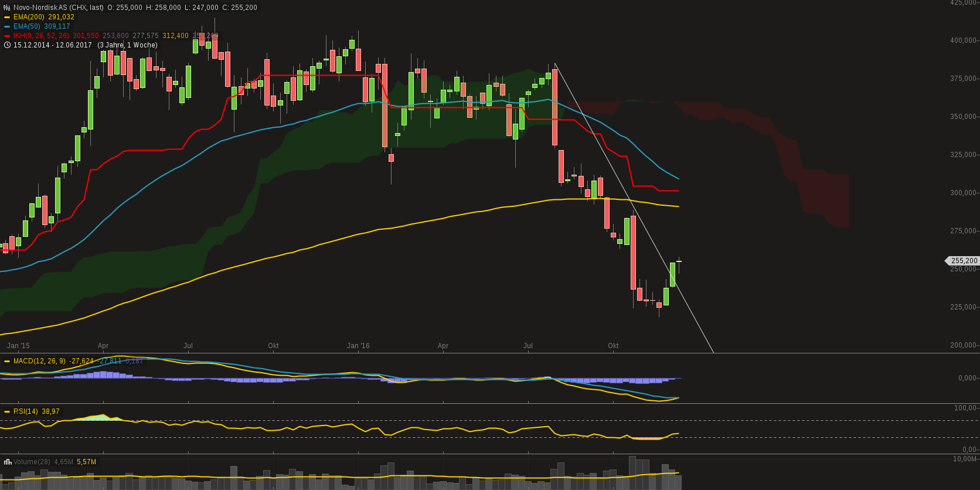Viewport: 980px width, 490px height.
Task: Click the candlestick chart-type icon beside Novo-Nordisk
Action: 7,8
